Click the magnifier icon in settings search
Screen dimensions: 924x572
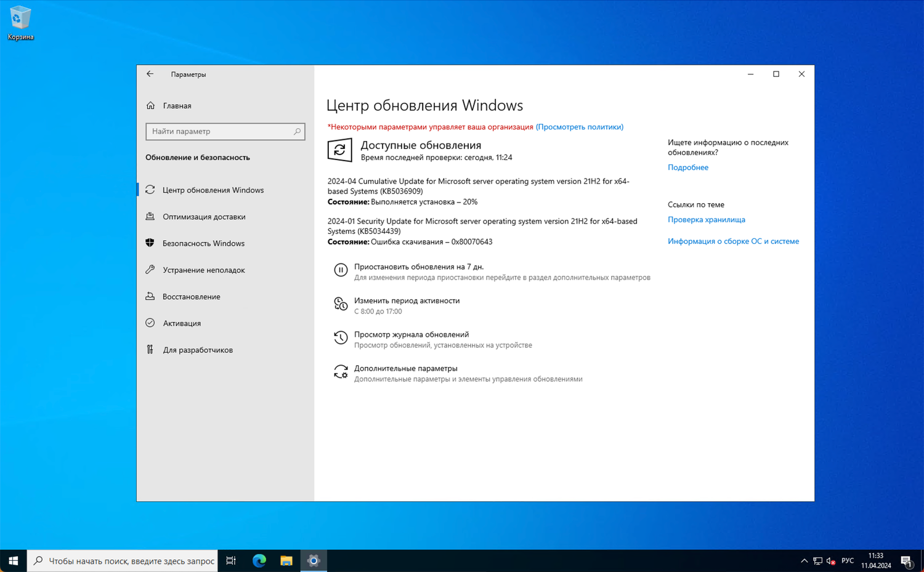tap(297, 131)
